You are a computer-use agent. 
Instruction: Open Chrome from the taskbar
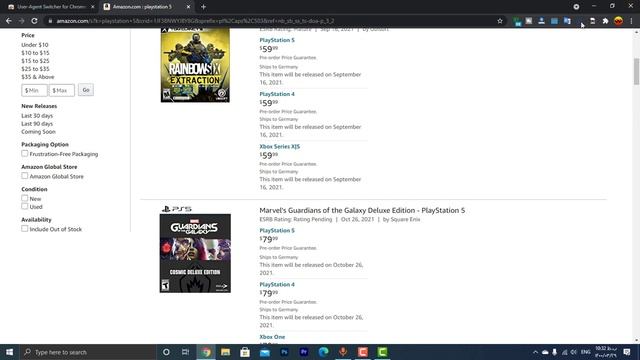(206, 352)
